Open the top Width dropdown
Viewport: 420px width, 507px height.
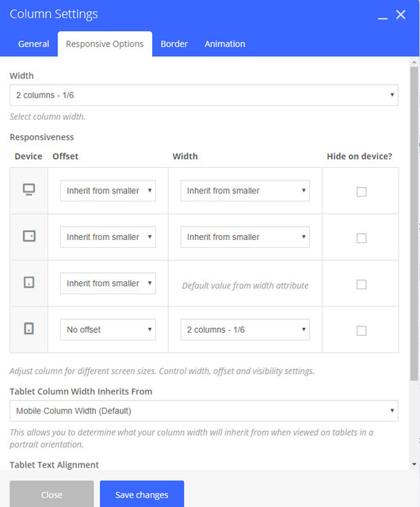pos(204,95)
